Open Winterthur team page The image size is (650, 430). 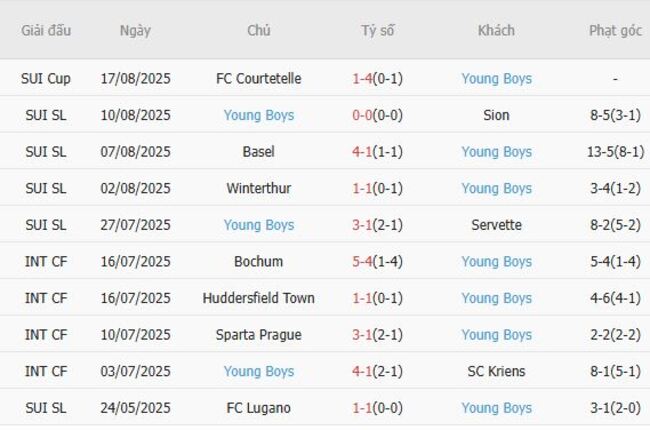tap(258, 188)
